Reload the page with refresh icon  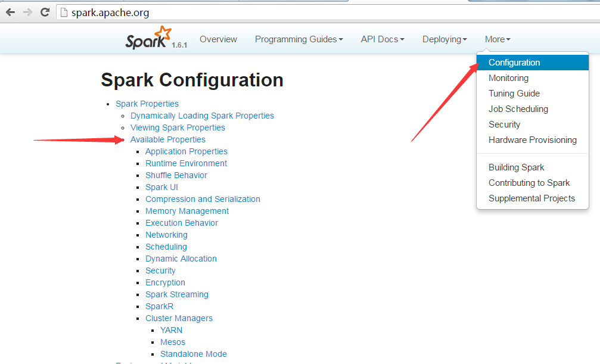(x=45, y=13)
